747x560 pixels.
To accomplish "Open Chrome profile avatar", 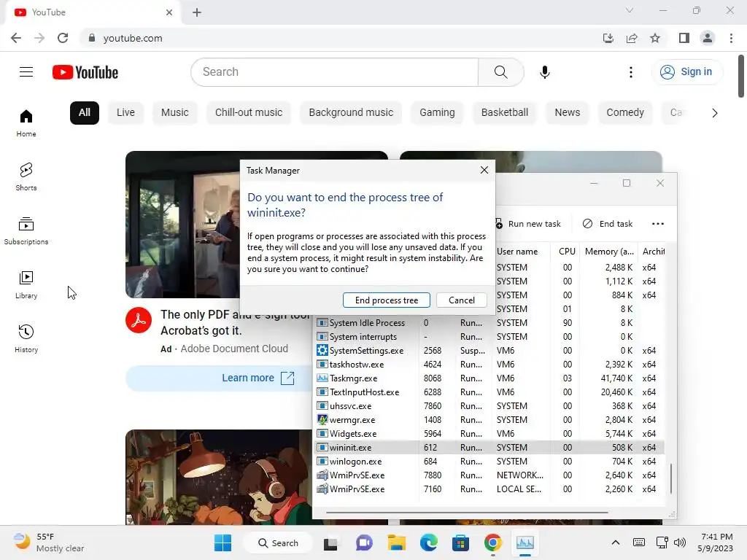I will coord(708,38).
